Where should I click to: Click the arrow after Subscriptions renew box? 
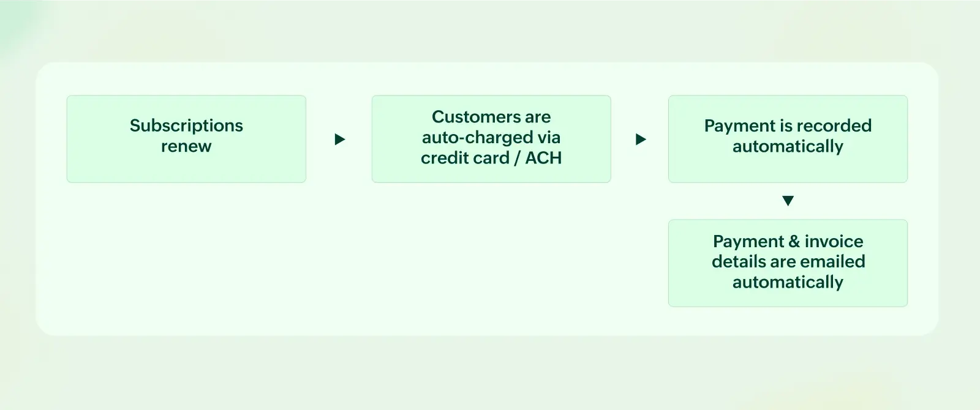point(340,140)
